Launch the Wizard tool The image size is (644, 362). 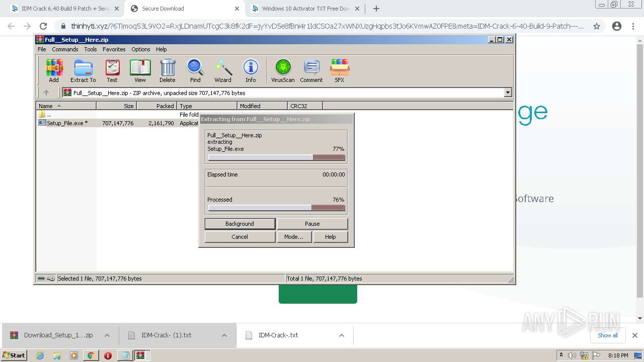pyautogui.click(x=223, y=70)
